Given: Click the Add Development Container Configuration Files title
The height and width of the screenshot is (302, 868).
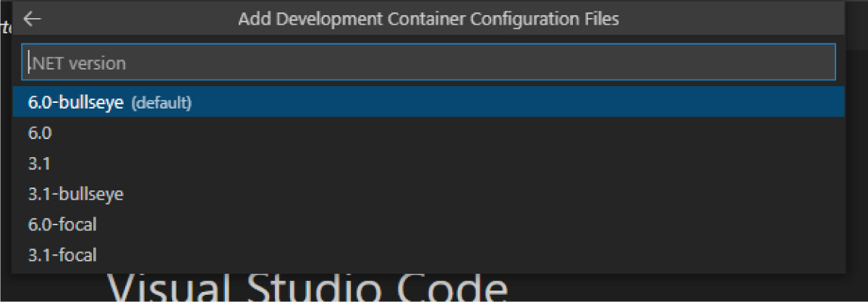Looking at the screenshot, I should point(428,20).
